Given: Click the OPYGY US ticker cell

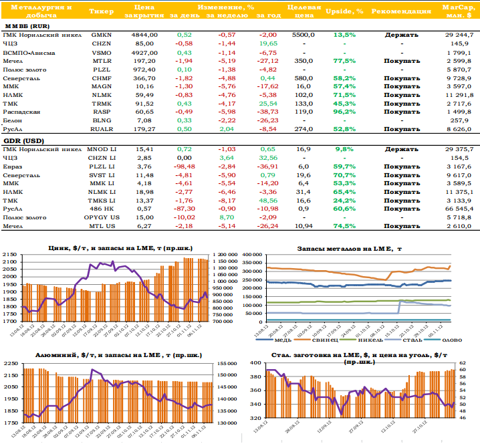Looking at the screenshot, I should (102, 217).
